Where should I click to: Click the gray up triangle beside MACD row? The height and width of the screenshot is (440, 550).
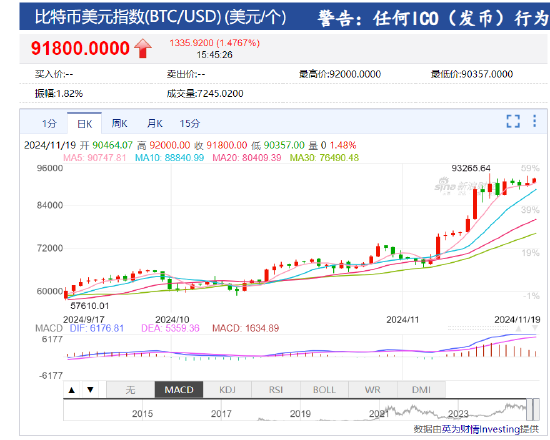518,328
